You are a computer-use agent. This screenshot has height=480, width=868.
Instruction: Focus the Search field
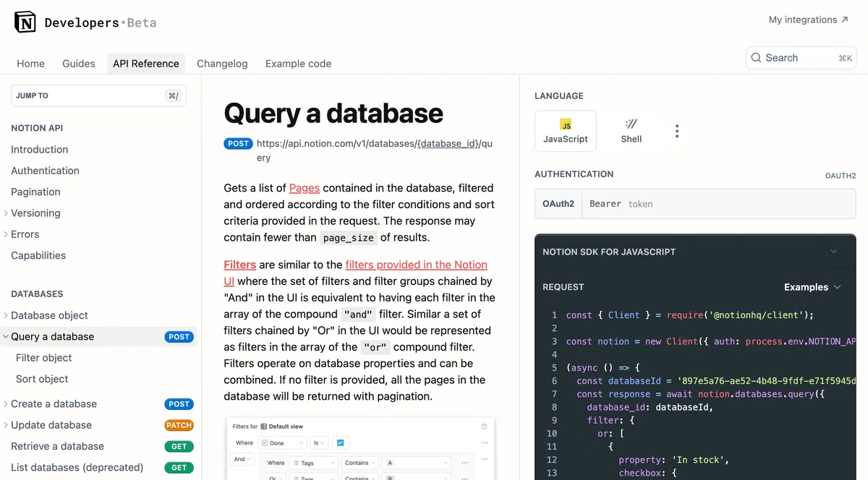tap(801, 58)
